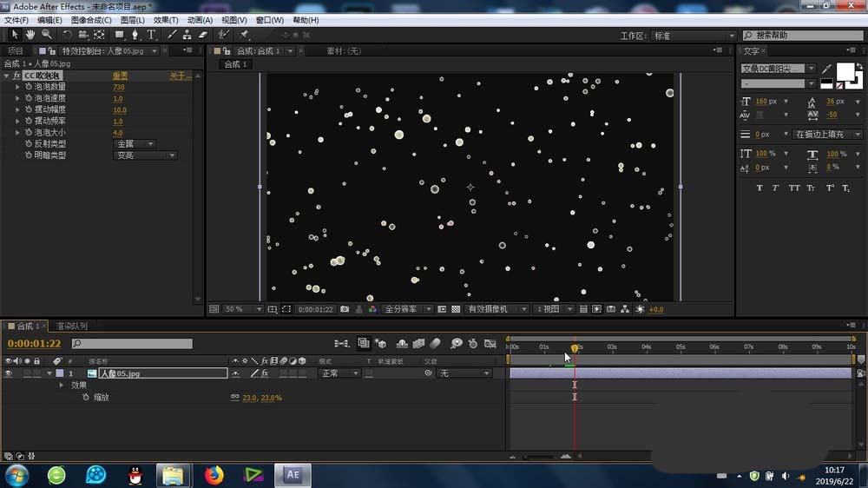Select the Hand tool in toolbar

tap(30, 35)
